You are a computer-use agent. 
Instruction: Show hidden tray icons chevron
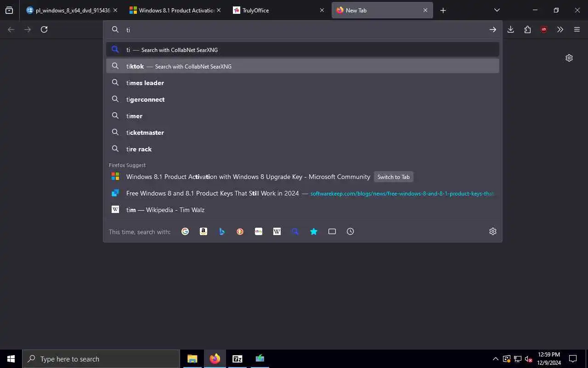click(x=496, y=359)
